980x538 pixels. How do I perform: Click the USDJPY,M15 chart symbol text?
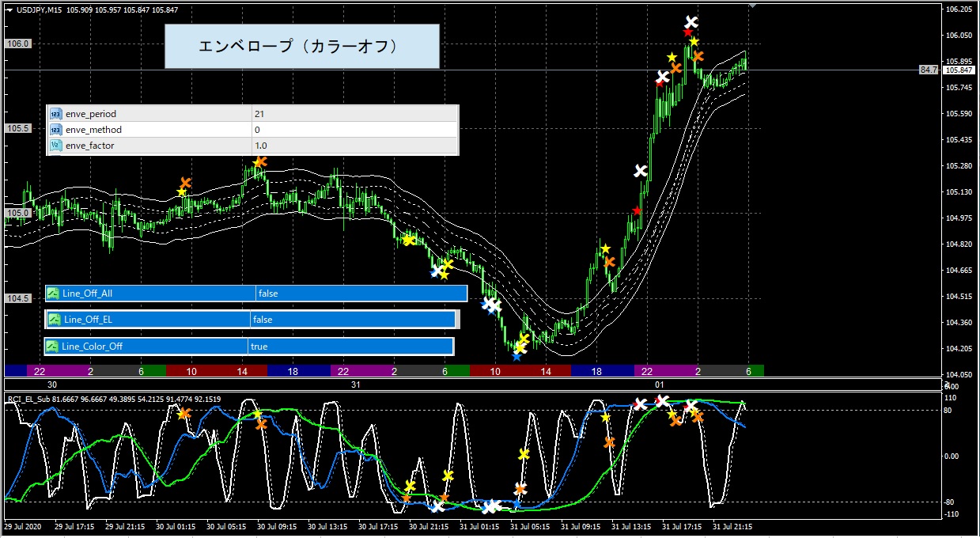(40, 9)
